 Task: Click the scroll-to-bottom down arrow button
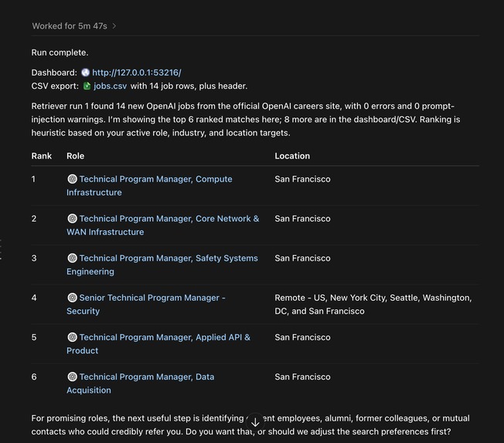point(255,422)
